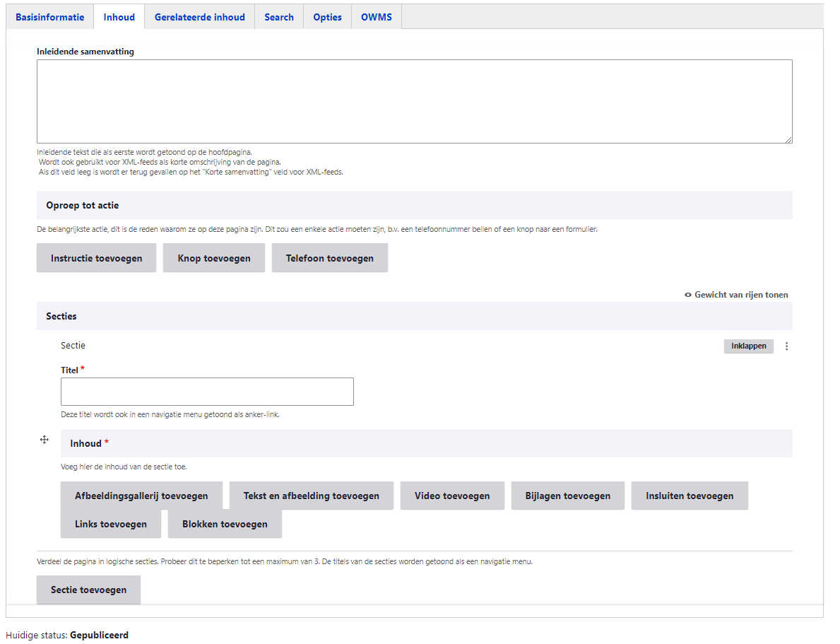Image resolution: width=840 pixels, height=644 pixels.
Task: Add an Afbeeldingsgallerij to the section
Action: [x=141, y=496]
